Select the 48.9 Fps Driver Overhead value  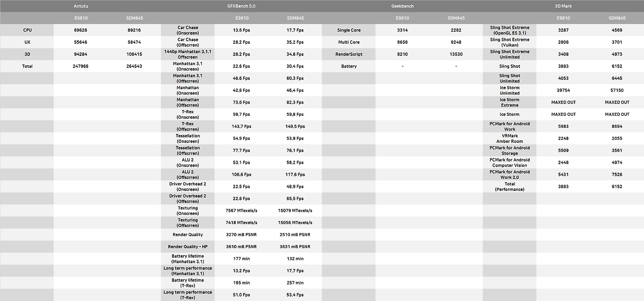click(x=295, y=187)
